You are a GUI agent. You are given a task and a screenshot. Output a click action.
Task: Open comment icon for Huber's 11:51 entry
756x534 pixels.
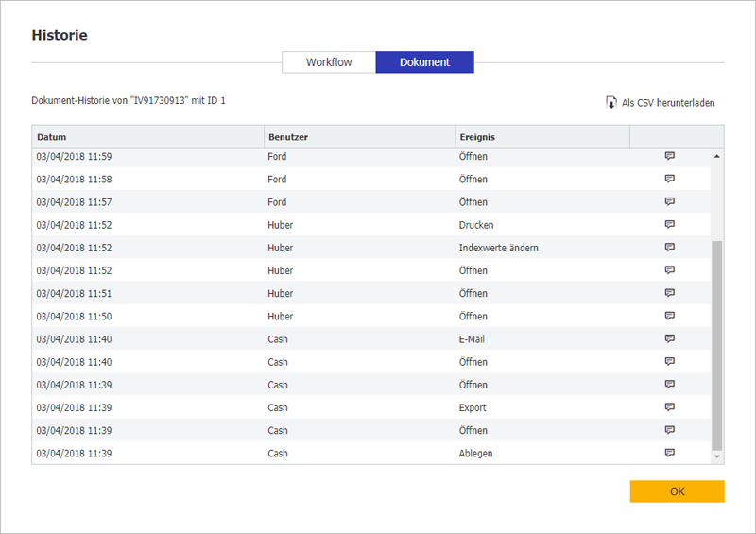pos(669,293)
